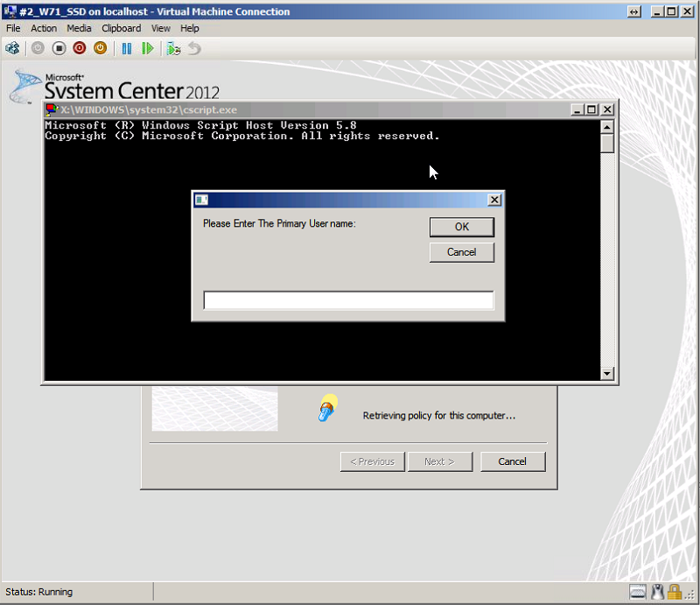Click the lock security status icon
700x605 pixels.
[674, 592]
